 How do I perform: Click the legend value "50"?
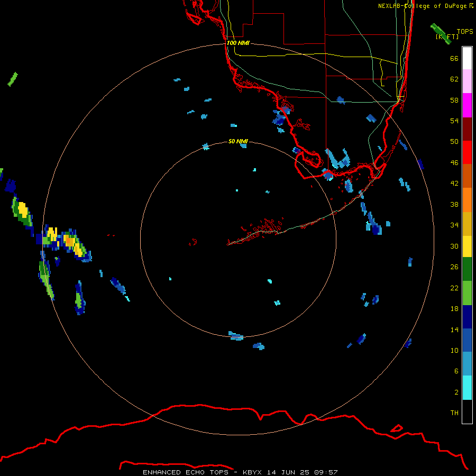point(454,141)
